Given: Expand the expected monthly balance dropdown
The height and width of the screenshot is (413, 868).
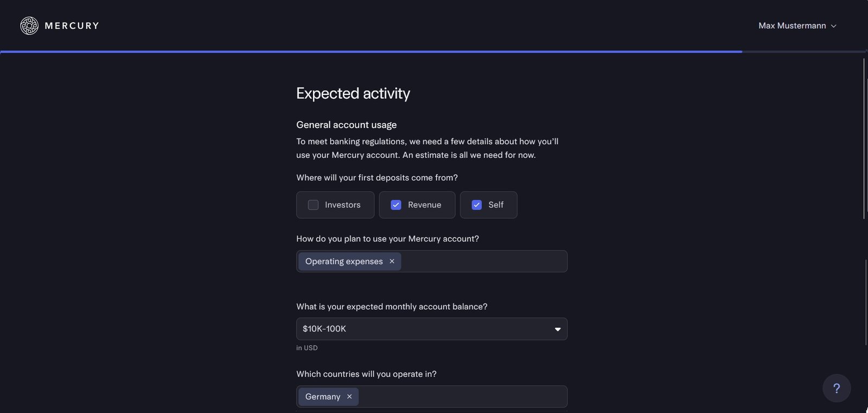Looking at the screenshot, I should pyautogui.click(x=431, y=329).
